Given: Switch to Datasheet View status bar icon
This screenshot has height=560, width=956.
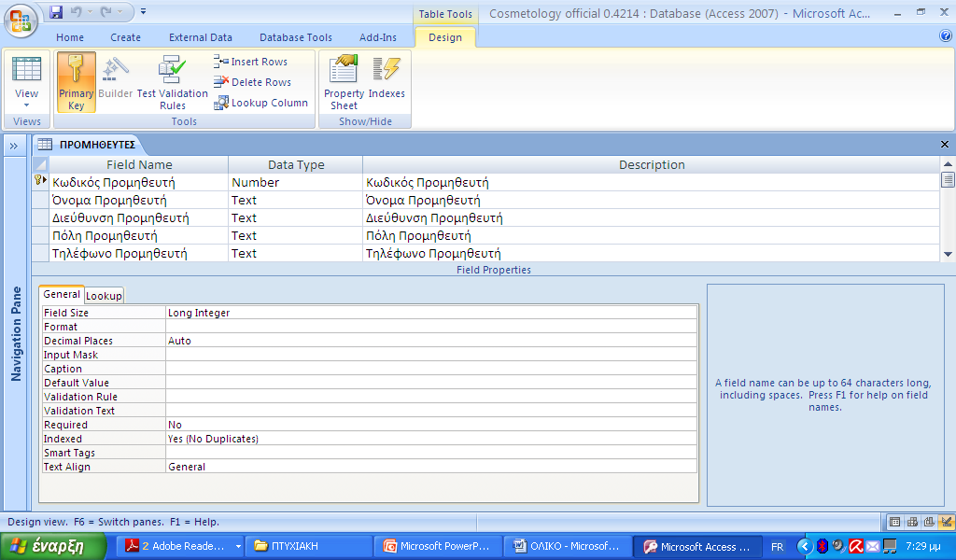Looking at the screenshot, I should click(895, 522).
